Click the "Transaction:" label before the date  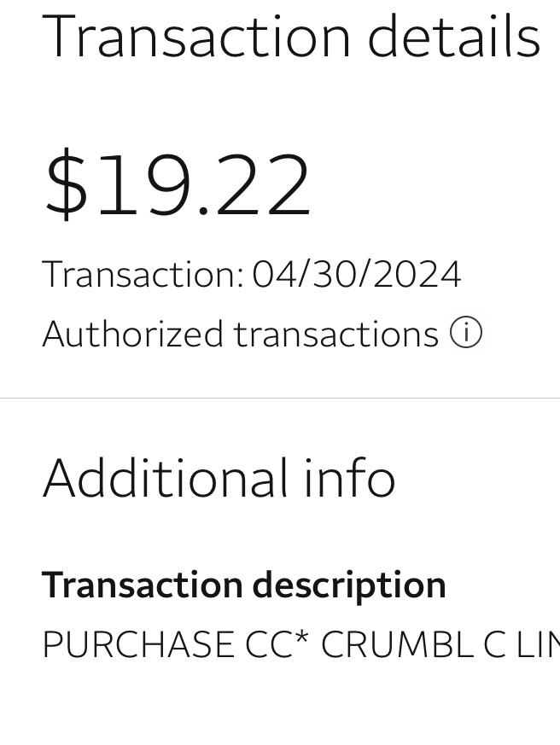tap(143, 275)
